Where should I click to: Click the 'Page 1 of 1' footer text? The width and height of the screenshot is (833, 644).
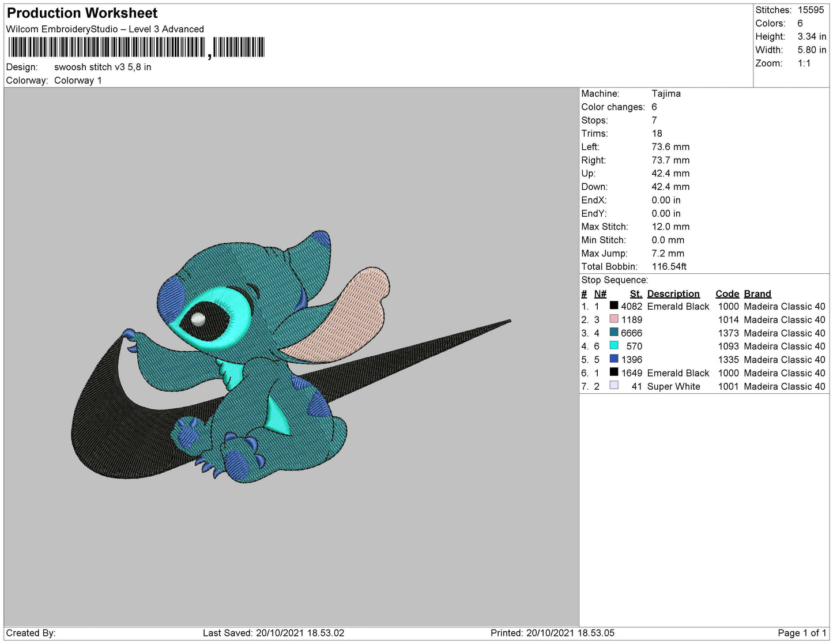click(801, 633)
